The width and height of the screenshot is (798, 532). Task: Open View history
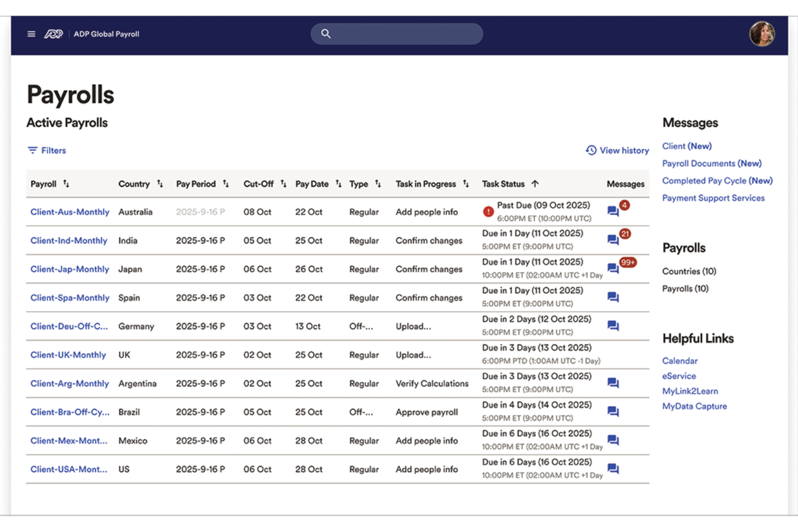(x=617, y=150)
